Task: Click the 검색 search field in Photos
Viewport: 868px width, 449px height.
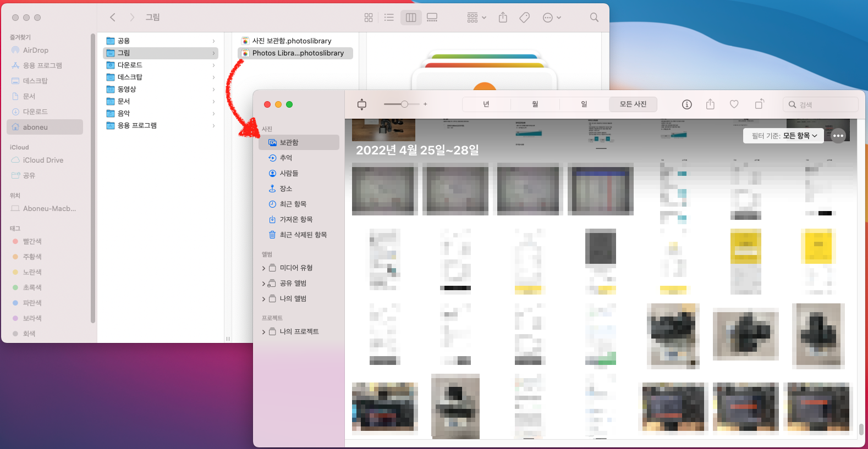Action: 821,104
